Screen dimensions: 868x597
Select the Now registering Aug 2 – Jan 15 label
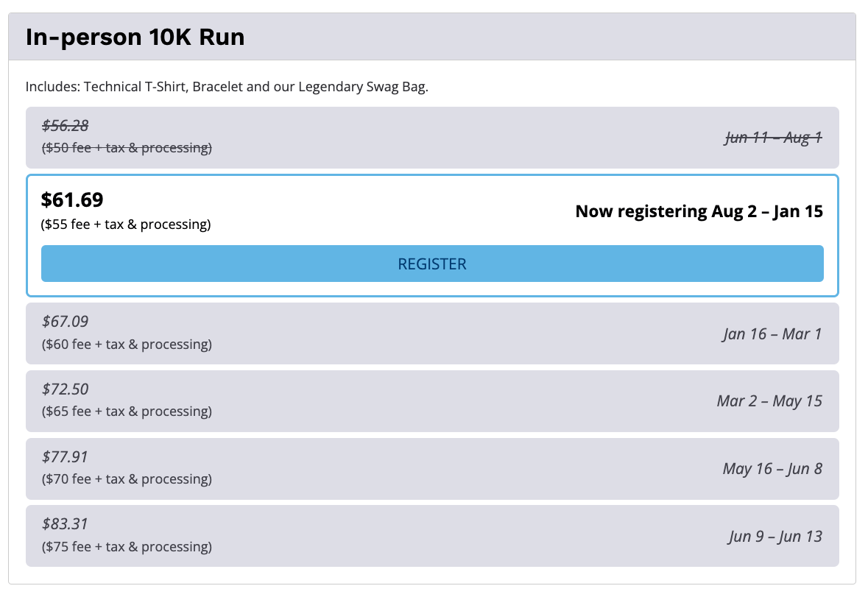tap(699, 211)
